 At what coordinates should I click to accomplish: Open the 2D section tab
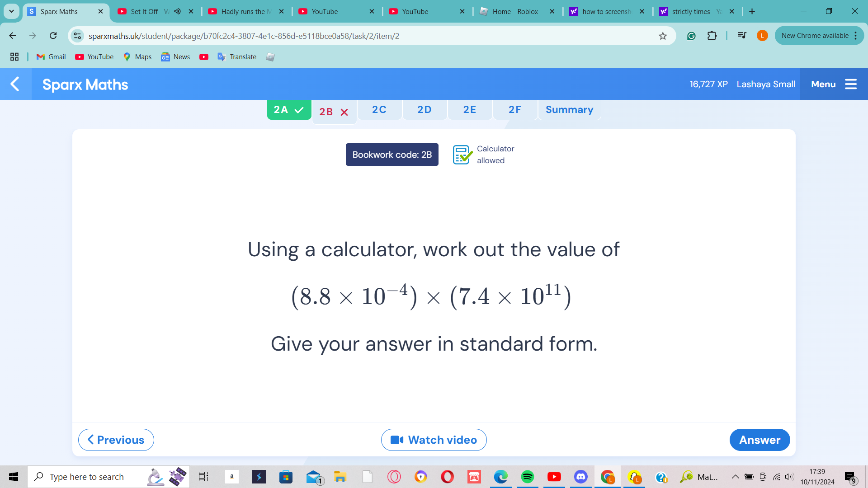pyautogui.click(x=425, y=110)
